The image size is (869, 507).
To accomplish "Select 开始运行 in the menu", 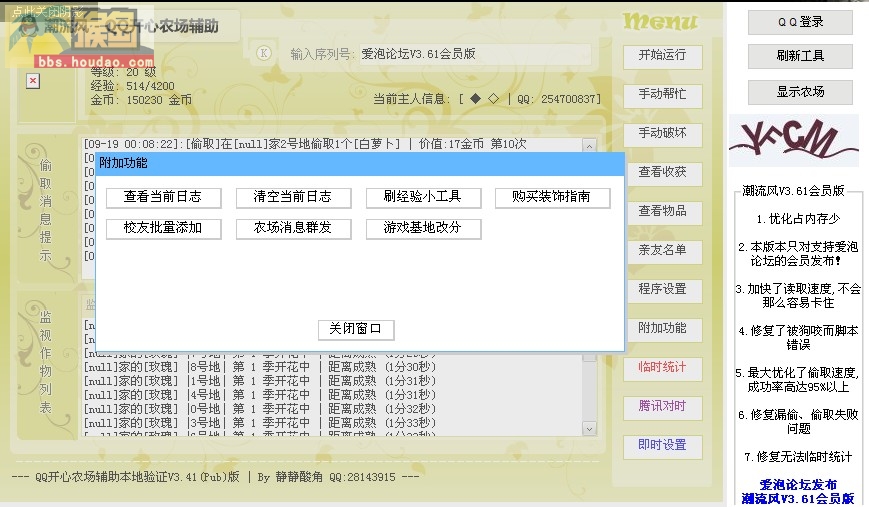I will coord(662,56).
